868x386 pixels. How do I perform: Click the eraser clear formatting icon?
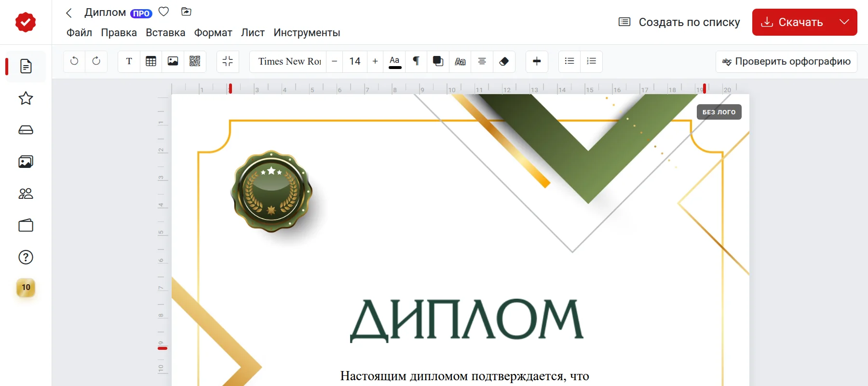point(504,61)
